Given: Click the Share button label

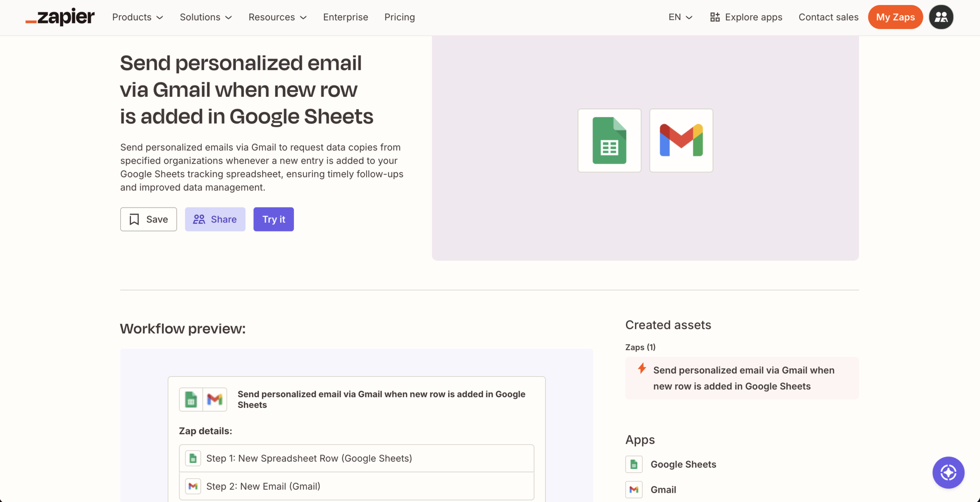Looking at the screenshot, I should tap(224, 219).
